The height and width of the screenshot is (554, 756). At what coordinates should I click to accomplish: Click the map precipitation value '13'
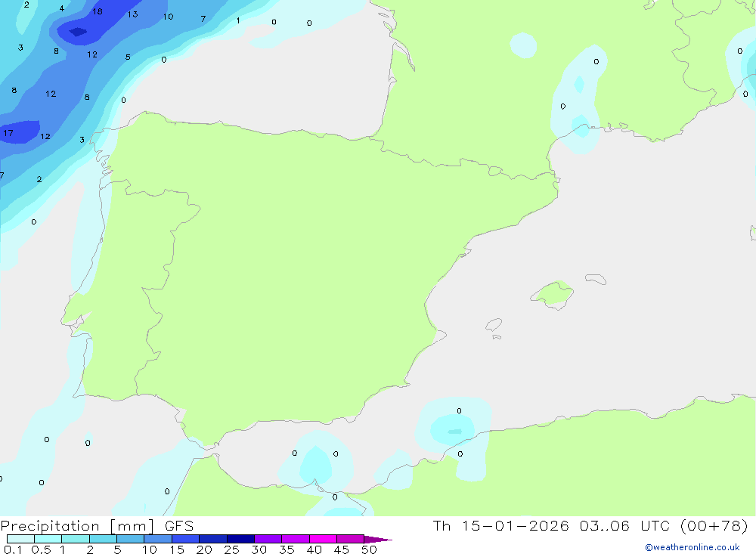(x=132, y=14)
